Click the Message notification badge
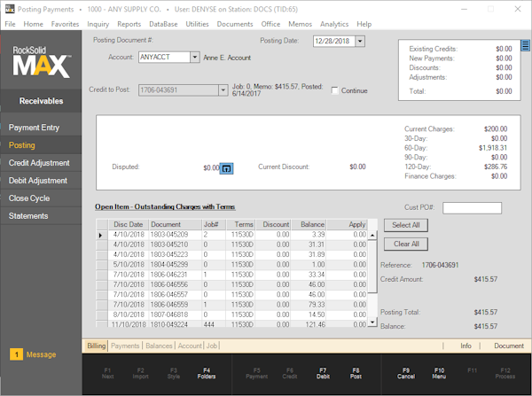The width and height of the screenshot is (532, 396). point(17,354)
